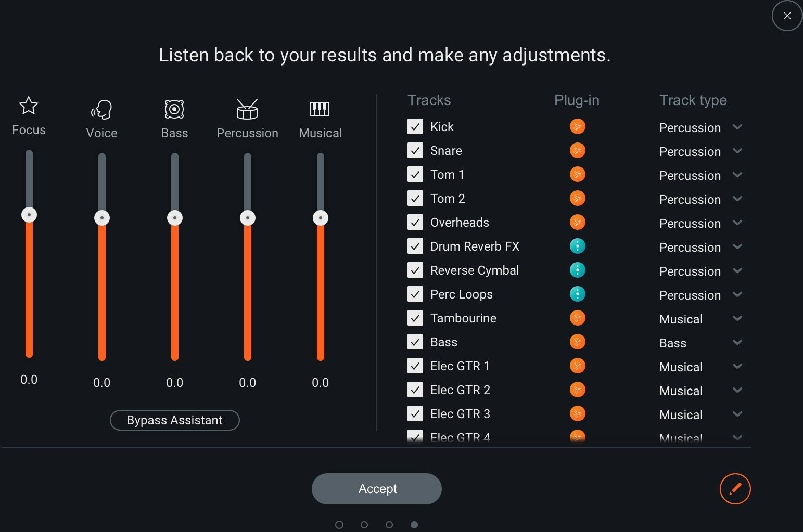Open the Tambourine plug-in icon

578,318
